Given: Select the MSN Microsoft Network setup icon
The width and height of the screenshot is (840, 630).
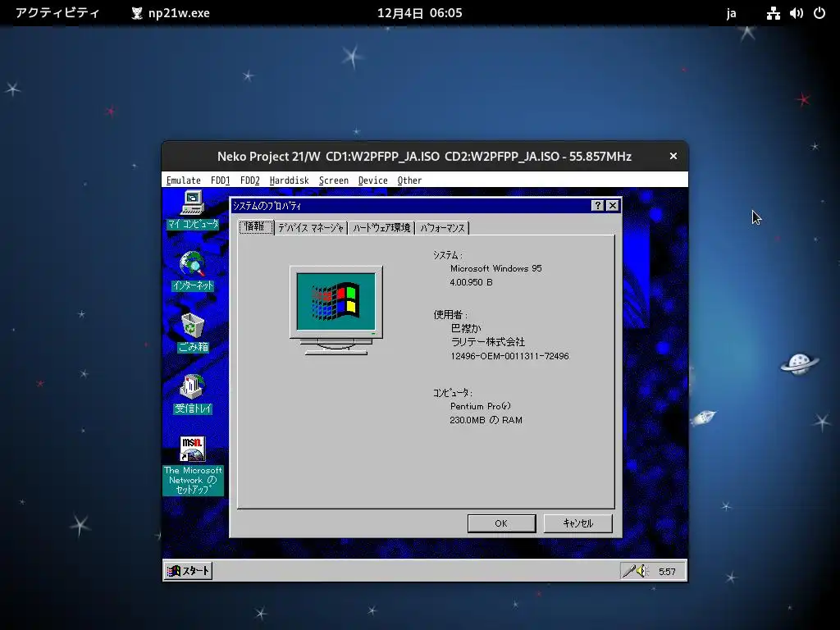Looking at the screenshot, I should 192,465.
